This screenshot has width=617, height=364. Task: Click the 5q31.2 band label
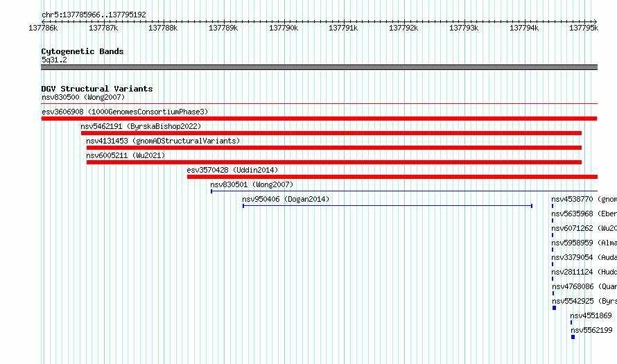[54, 60]
